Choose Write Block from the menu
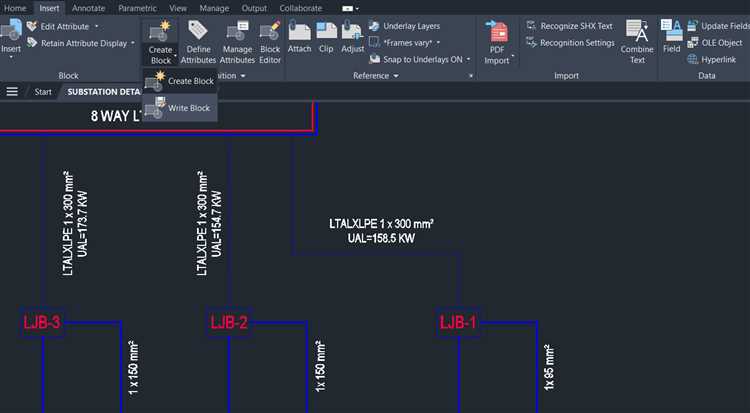Viewport: 750px width, 413px height. click(180, 108)
